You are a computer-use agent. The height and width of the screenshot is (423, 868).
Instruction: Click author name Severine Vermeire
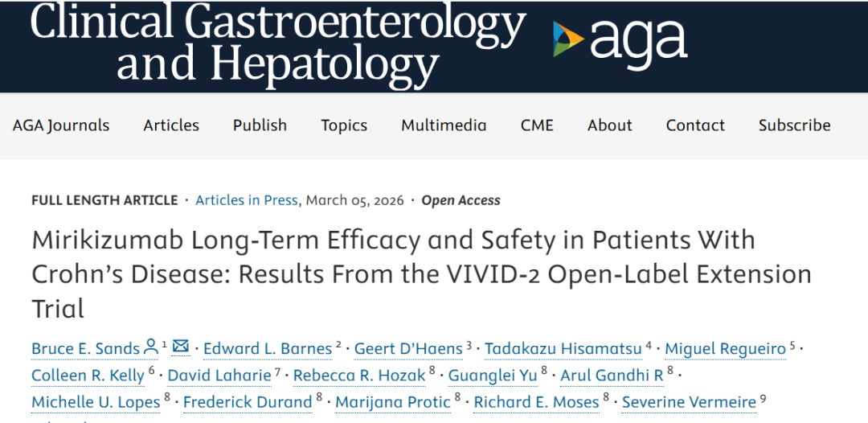coord(690,402)
